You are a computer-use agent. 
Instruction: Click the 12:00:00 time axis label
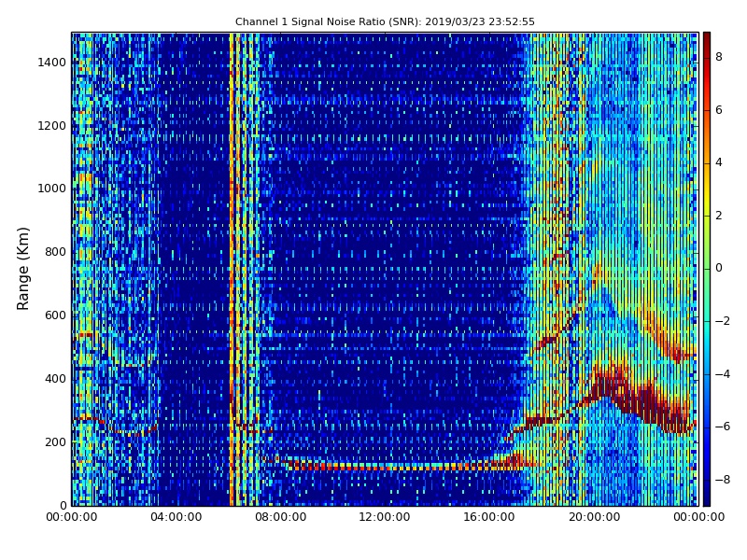click(x=385, y=517)
